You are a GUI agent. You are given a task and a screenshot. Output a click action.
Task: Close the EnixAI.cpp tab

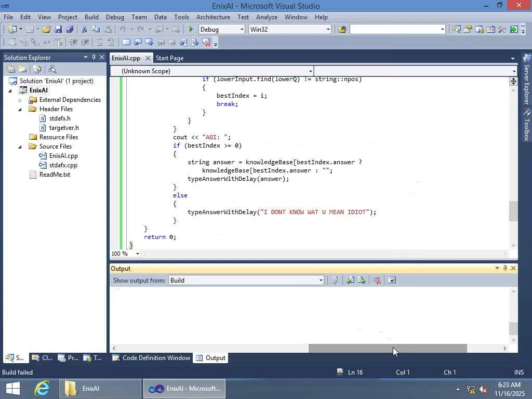click(x=148, y=58)
